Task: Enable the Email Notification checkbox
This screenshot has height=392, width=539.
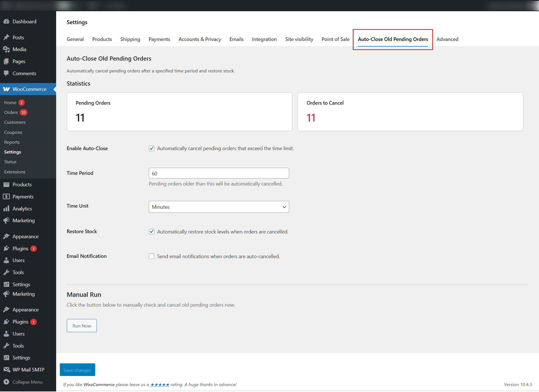Action: pos(152,256)
